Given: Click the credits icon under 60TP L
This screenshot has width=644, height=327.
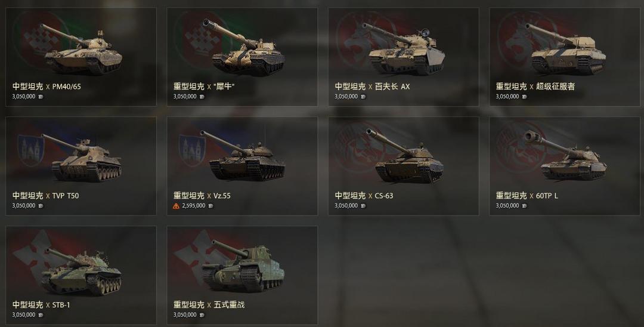Looking at the screenshot, I should click(524, 206).
